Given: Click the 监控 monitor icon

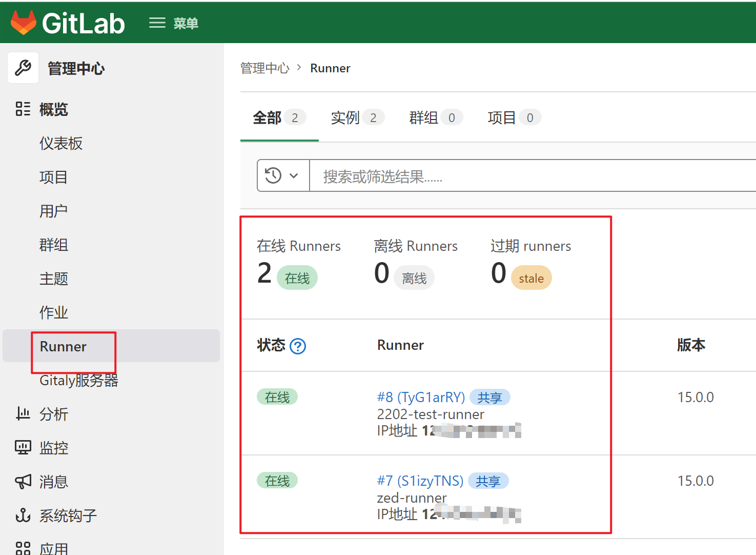Looking at the screenshot, I should pos(23,447).
